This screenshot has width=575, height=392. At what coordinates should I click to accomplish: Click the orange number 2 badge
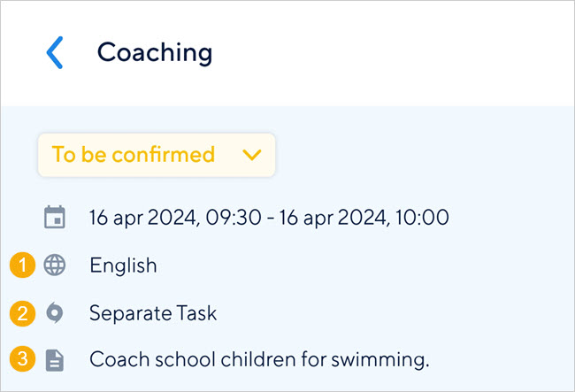coord(22,312)
